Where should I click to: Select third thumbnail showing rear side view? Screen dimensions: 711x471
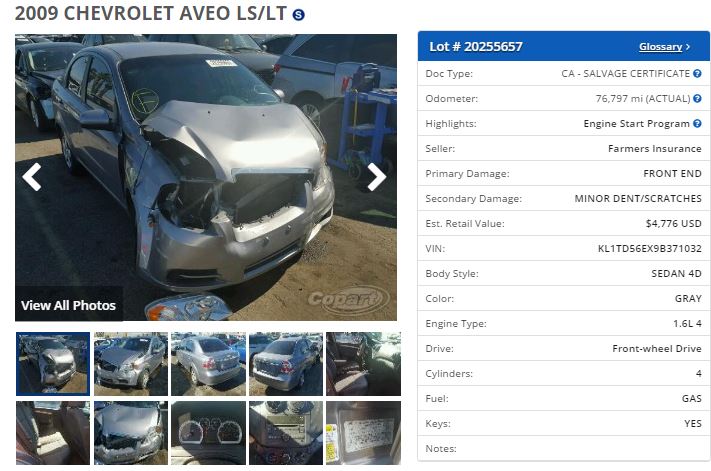tap(209, 364)
